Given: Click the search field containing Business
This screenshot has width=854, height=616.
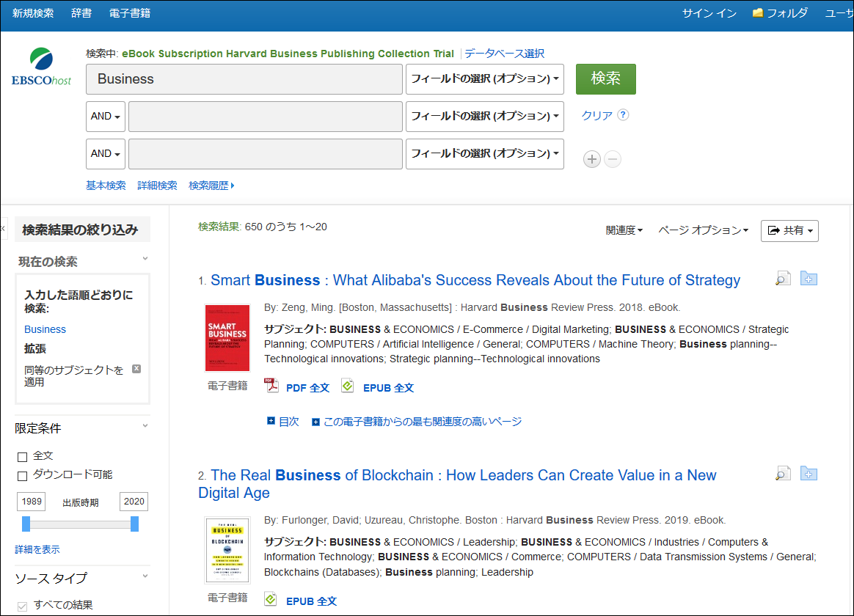Looking at the screenshot, I should click(x=244, y=79).
